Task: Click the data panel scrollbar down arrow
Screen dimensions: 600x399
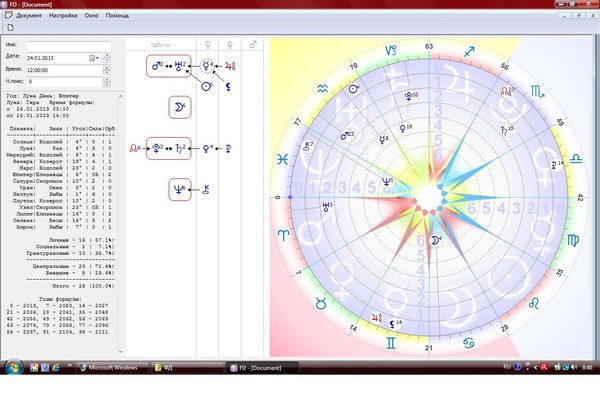Action: 121,352
